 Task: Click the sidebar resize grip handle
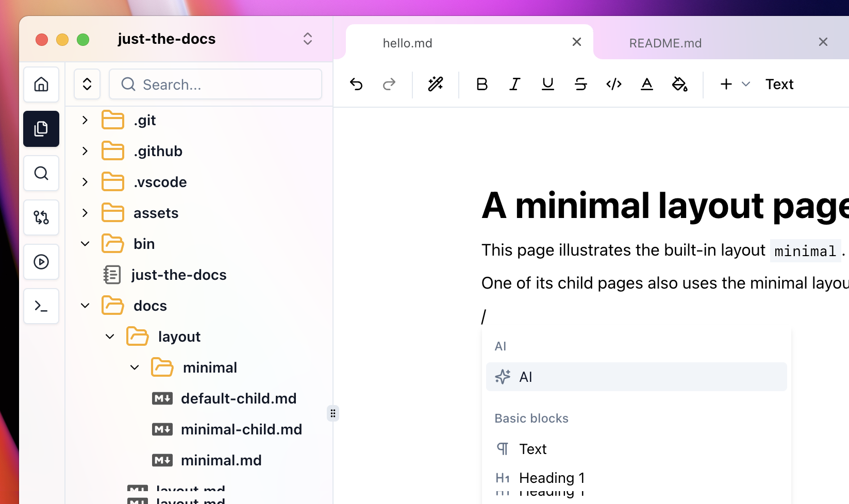coord(333,413)
